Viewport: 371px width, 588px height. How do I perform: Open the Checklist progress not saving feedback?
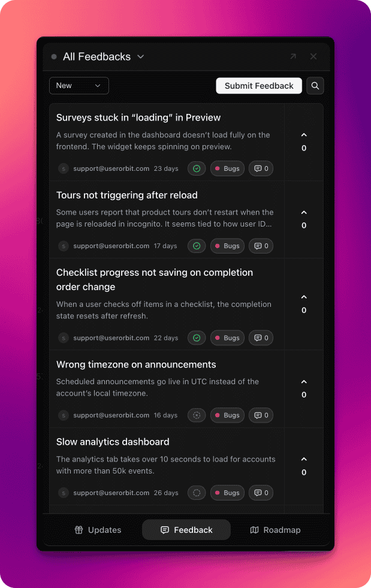tap(155, 279)
